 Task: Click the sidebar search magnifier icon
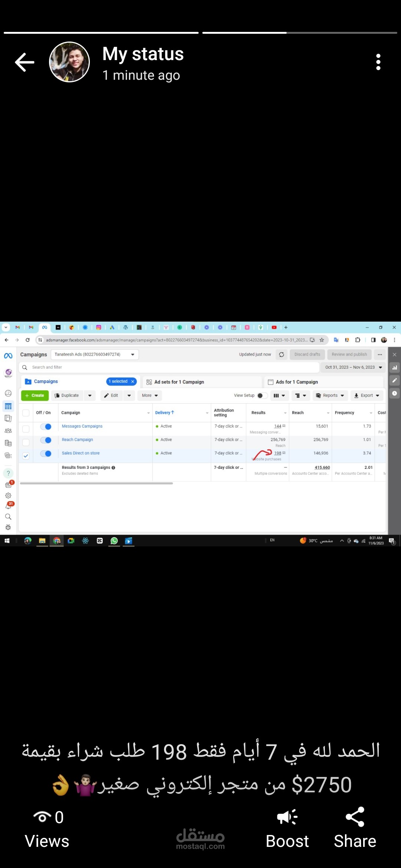[x=8, y=517]
